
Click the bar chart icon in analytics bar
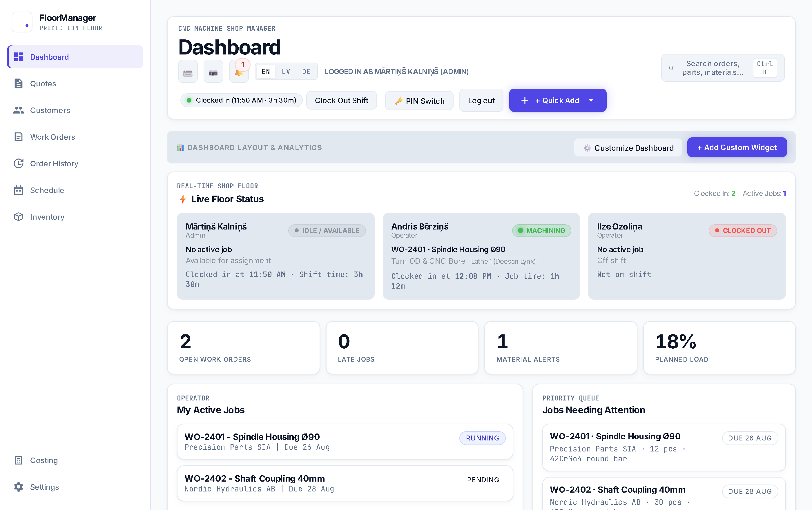180,147
